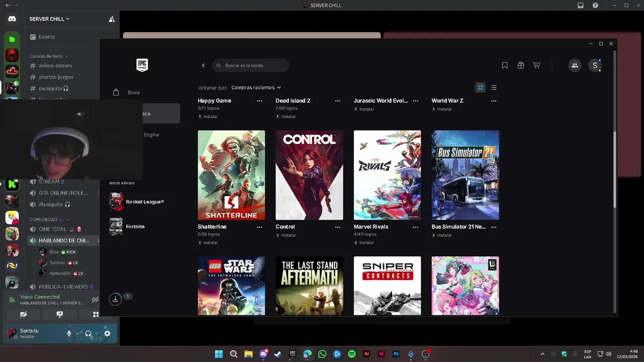Quick launch Rocket League
The image size is (644, 362).
(137, 202)
